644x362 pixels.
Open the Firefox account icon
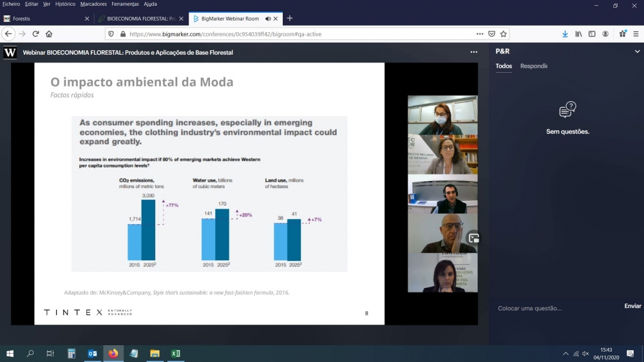(x=605, y=34)
